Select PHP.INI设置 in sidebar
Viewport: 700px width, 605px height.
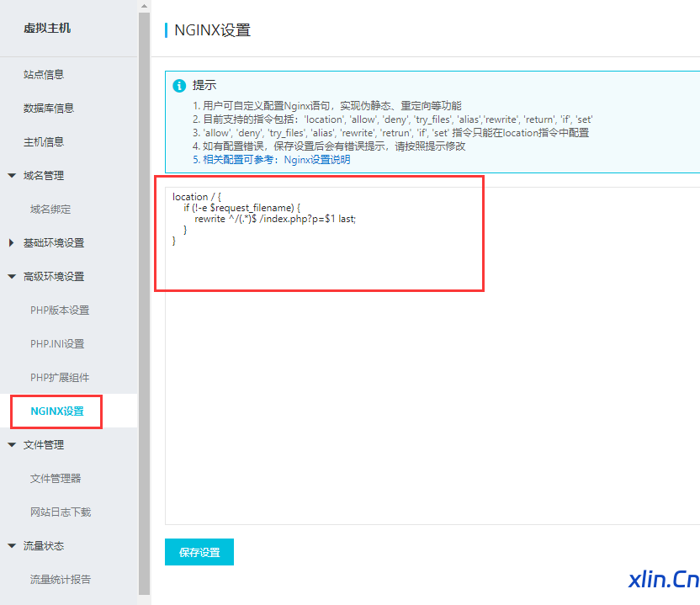(57, 344)
